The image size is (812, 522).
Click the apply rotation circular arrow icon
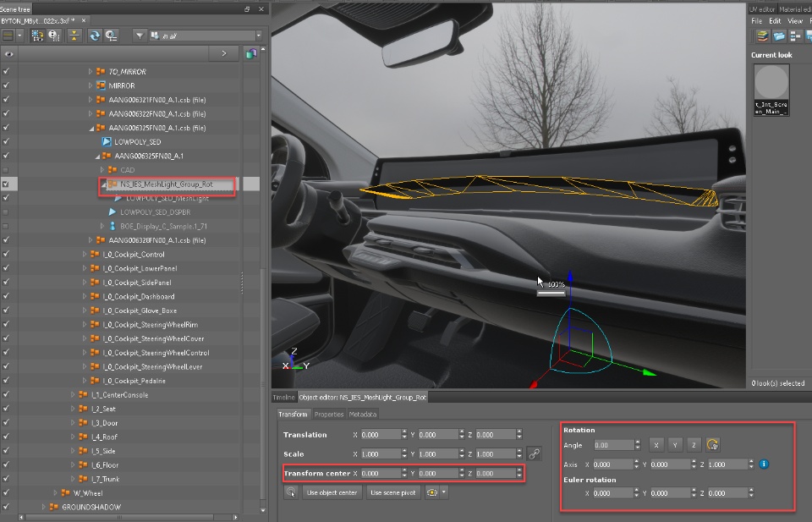(712, 445)
